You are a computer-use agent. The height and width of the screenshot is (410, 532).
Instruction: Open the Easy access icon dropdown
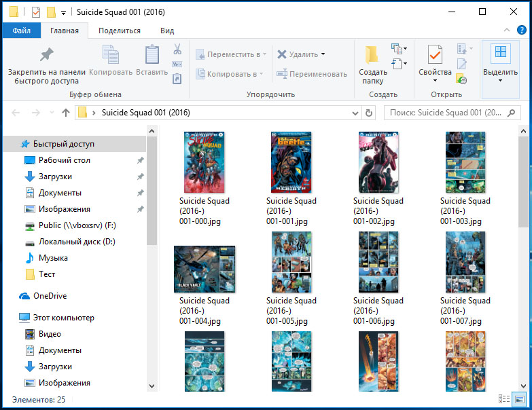pyautogui.click(x=400, y=63)
